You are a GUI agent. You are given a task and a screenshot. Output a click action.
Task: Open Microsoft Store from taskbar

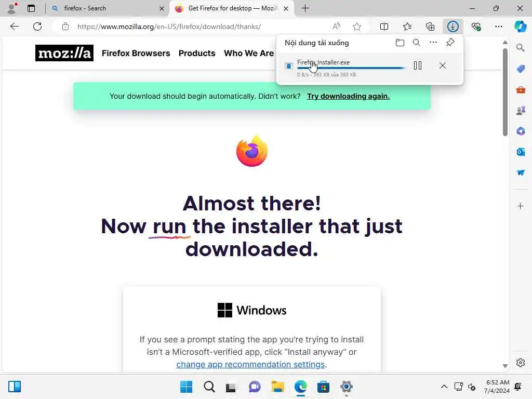coord(323,387)
